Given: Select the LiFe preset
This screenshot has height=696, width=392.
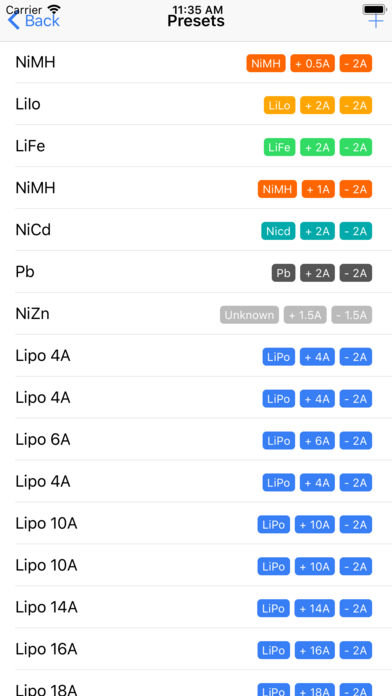Looking at the screenshot, I should 196,146.
